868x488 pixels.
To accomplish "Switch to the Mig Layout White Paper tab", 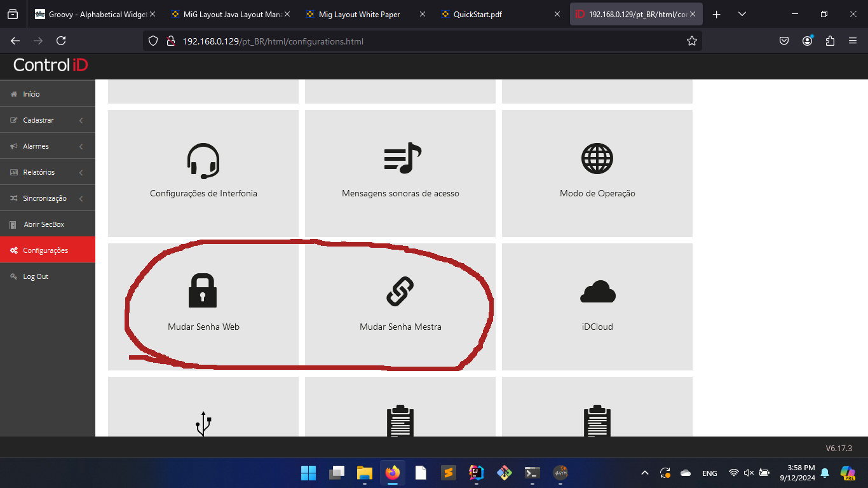I will pos(359,15).
